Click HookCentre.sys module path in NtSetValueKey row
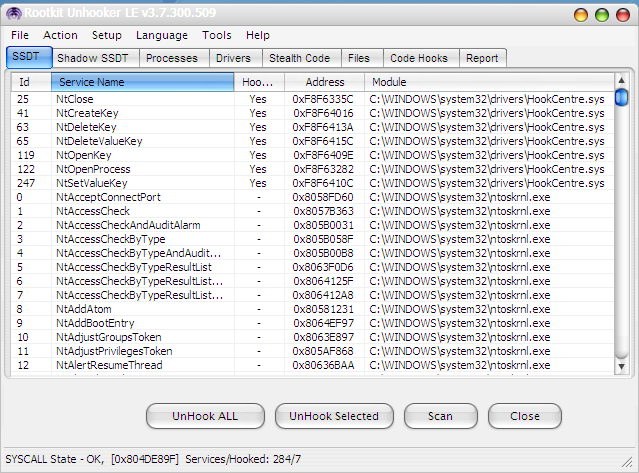The image size is (639, 473). click(x=487, y=183)
